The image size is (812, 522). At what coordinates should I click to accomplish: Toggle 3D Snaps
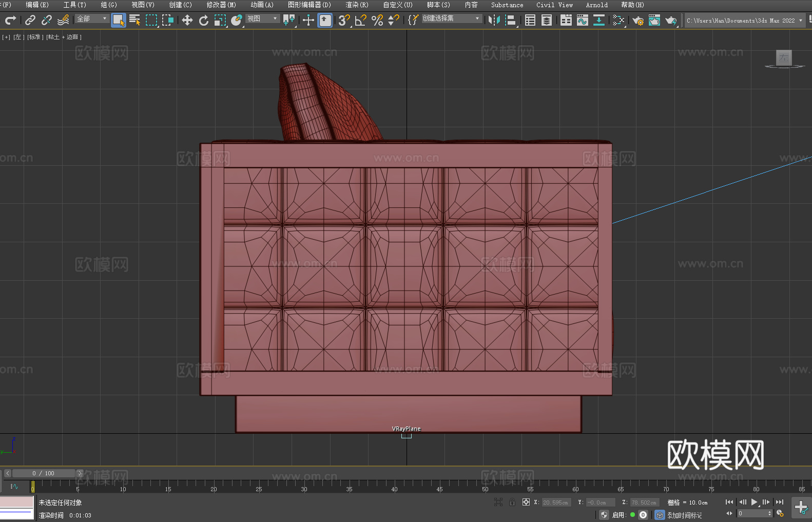[x=344, y=20]
